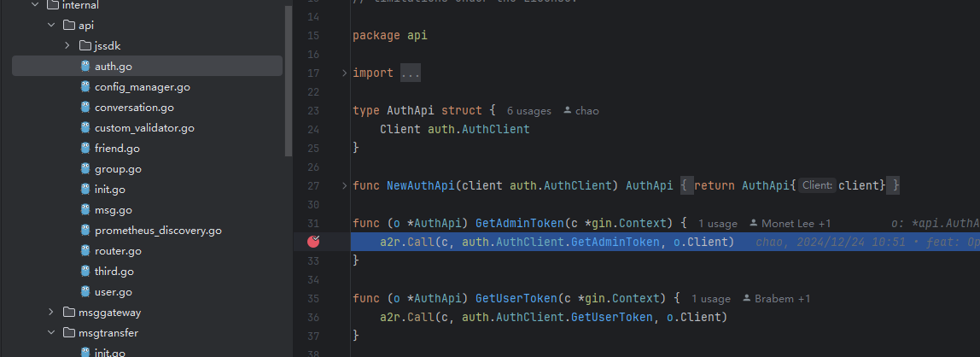Click the jssdk folder icon
This screenshot has height=357, width=980.
pyautogui.click(x=85, y=45)
